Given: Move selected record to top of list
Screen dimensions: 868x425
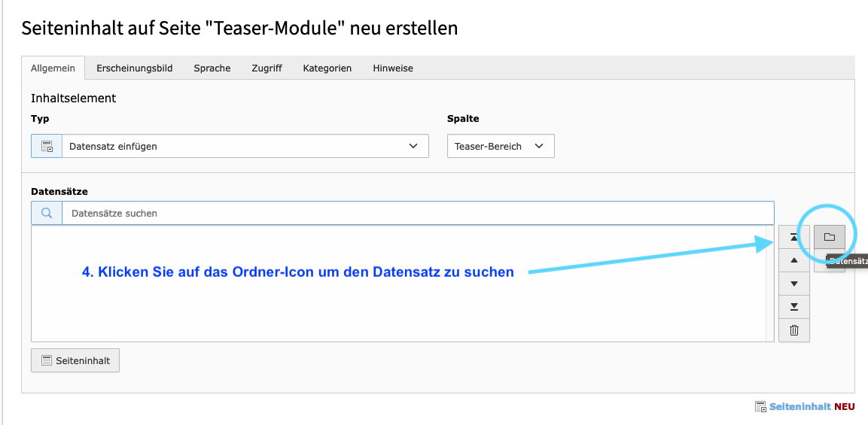Looking at the screenshot, I should click(x=794, y=238).
